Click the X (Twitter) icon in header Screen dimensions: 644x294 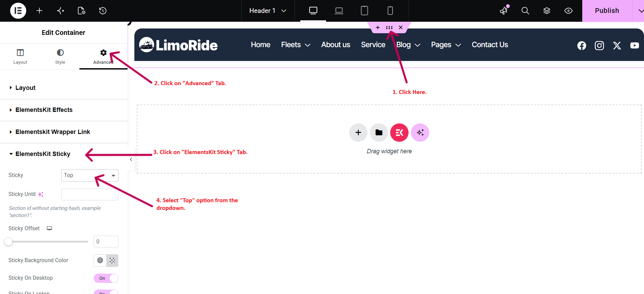pyautogui.click(x=617, y=45)
